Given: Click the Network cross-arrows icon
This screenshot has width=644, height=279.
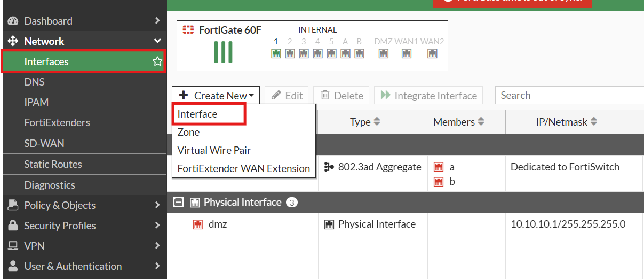Looking at the screenshot, I should click(13, 41).
